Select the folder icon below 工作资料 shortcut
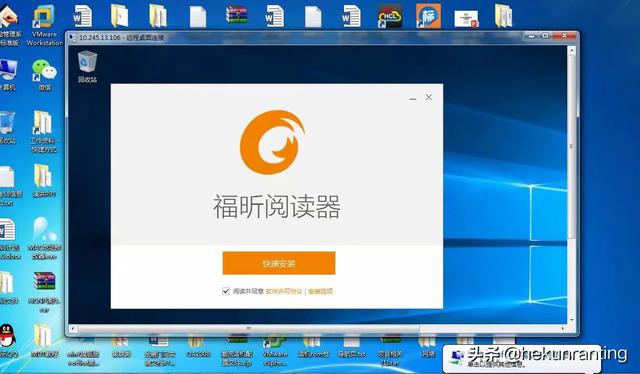 44,181
